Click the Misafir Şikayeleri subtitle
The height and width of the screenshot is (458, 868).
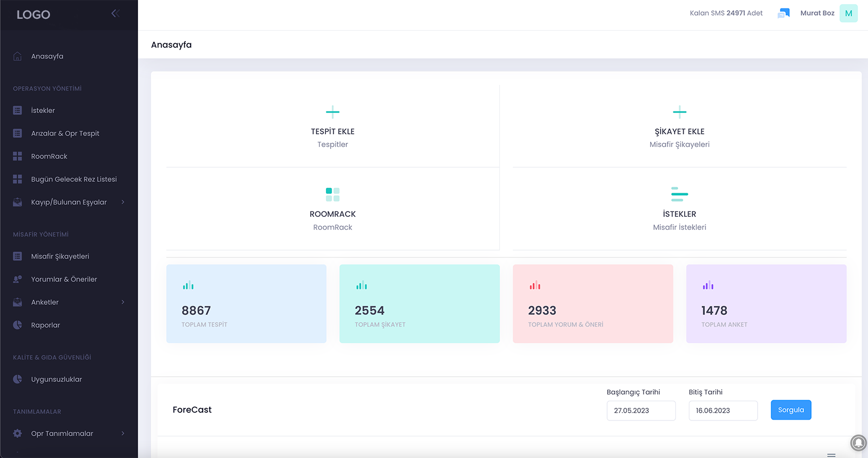click(680, 144)
